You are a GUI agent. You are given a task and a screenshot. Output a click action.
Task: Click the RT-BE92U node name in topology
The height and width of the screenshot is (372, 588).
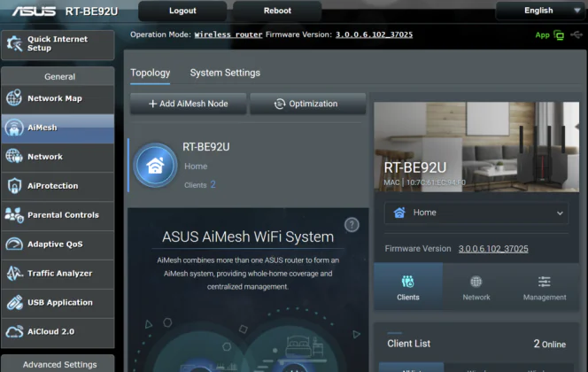205,147
